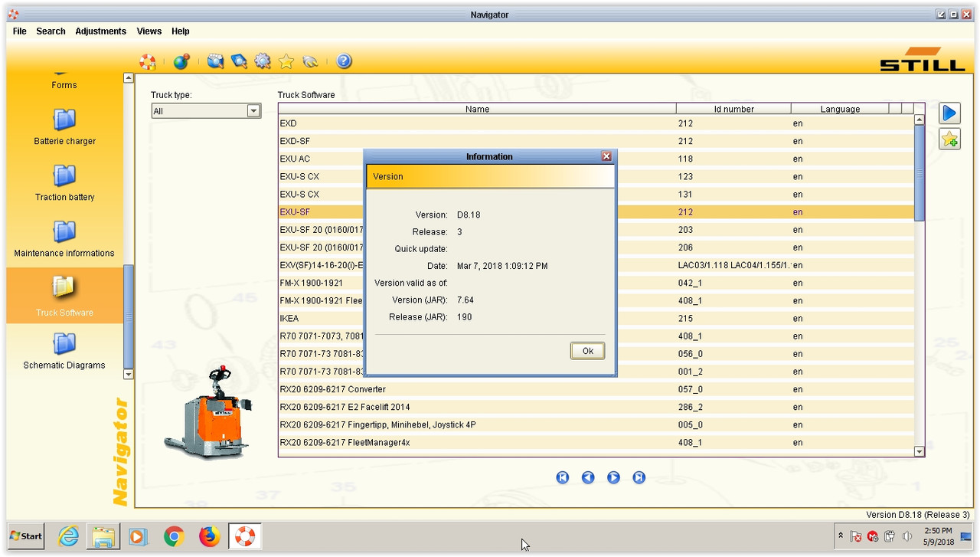The height and width of the screenshot is (557, 980).
Task: Close the Information dialog with red X
Action: (606, 156)
